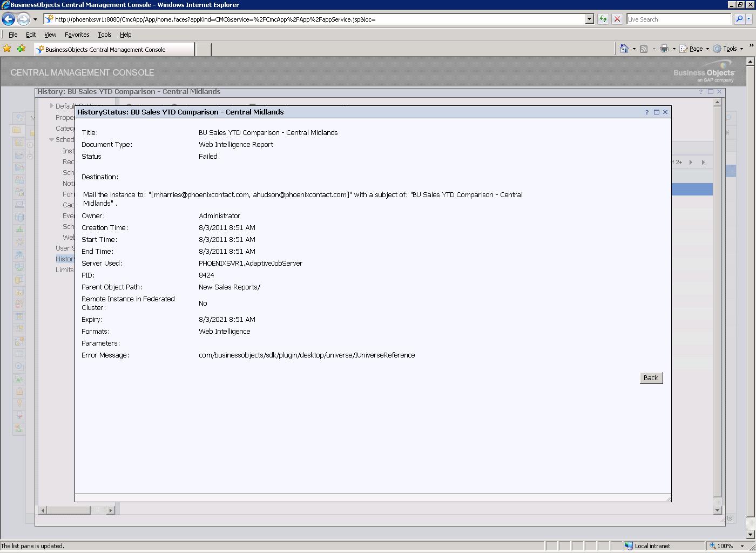Open the address bar history dropdown

(x=589, y=18)
